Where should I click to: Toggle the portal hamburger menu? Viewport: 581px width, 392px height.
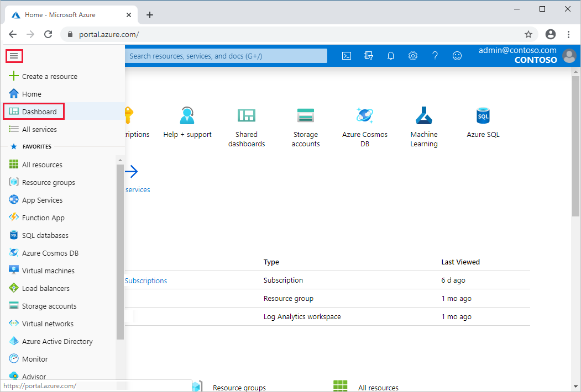(14, 56)
